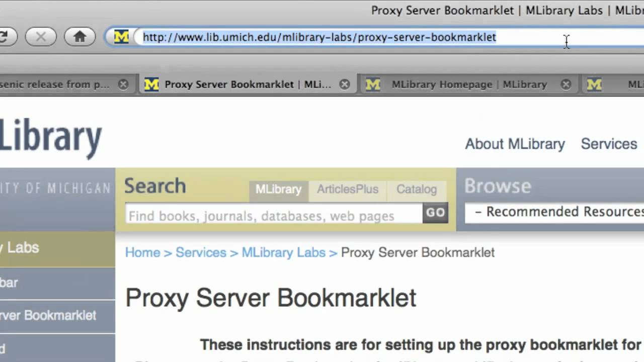
Task: Click the GO search button
Action: 436,213
